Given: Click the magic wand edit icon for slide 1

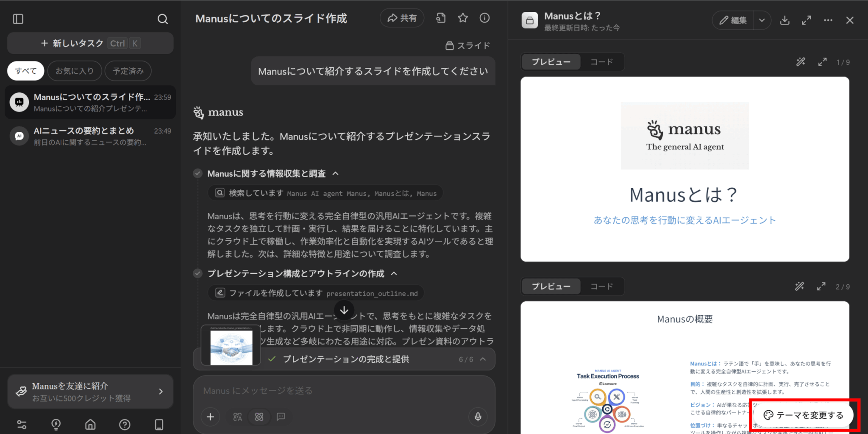Looking at the screenshot, I should click(x=801, y=62).
